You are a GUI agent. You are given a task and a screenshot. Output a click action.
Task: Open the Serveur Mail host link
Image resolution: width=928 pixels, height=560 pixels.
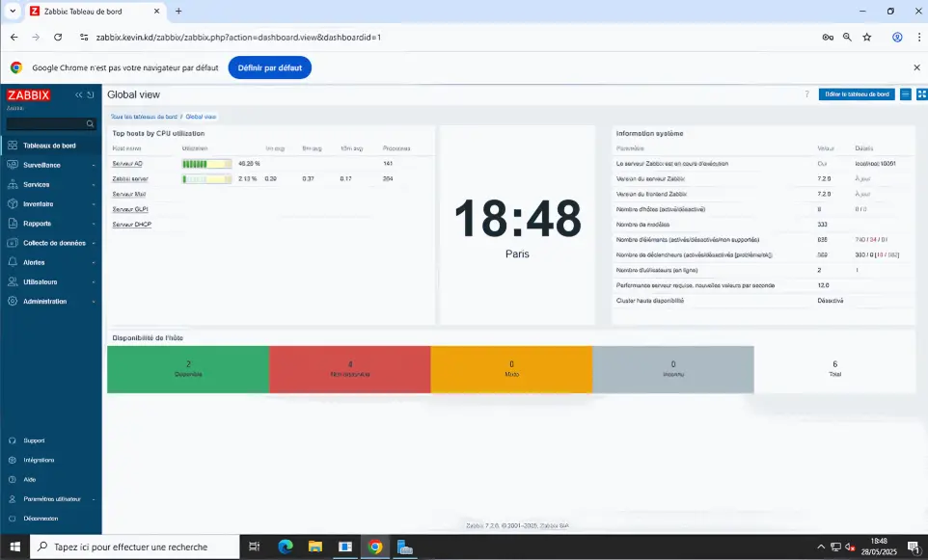tap(129, 195)
